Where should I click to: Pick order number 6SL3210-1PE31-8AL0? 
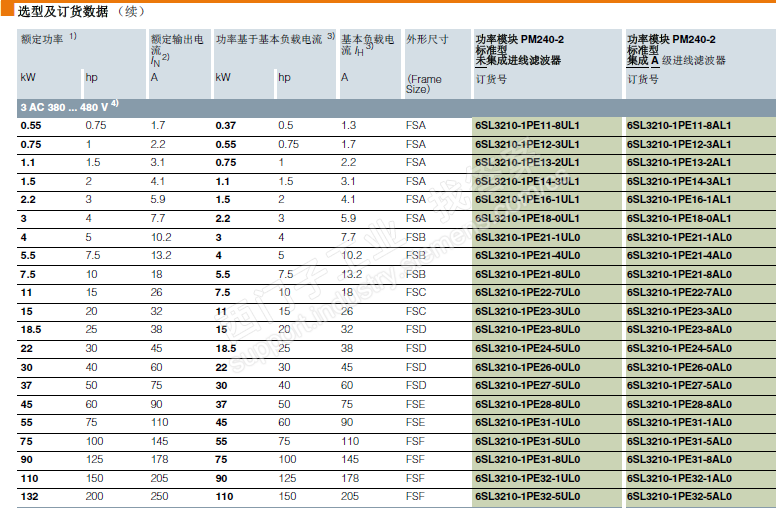click(679, 460)
